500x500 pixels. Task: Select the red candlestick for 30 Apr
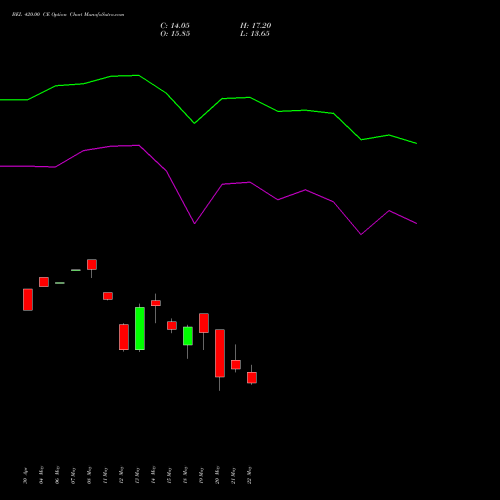[28, 300]
